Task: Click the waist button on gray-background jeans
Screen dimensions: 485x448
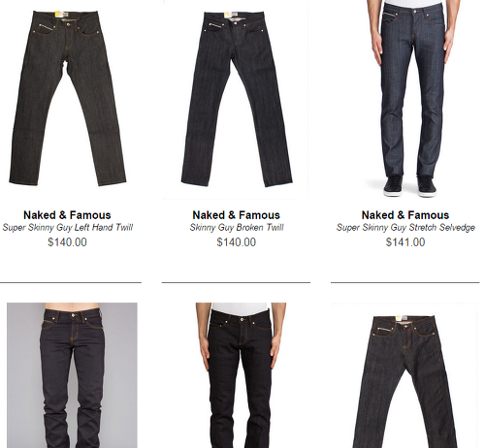Action: 74,315
